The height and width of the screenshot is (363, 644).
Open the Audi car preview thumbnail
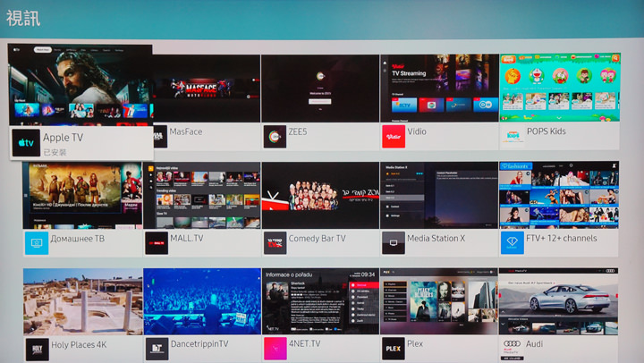(558, 301)
